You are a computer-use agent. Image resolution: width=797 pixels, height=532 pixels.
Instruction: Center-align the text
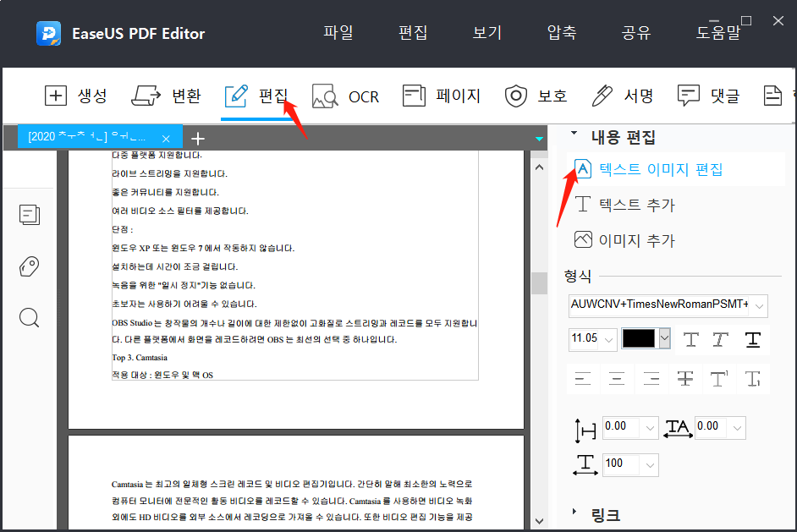click(x=615, y=379)
